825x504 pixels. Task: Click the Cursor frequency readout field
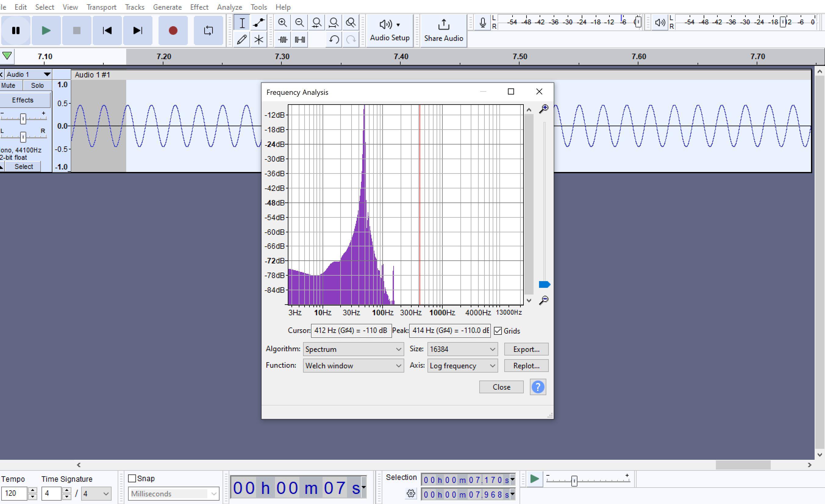click(x=351, y=331)
